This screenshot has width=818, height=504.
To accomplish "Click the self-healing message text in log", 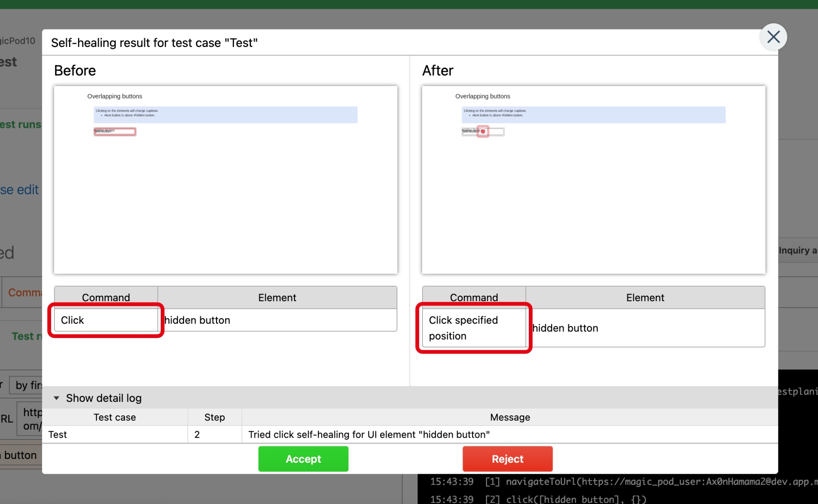I will [x=369, y=435].
